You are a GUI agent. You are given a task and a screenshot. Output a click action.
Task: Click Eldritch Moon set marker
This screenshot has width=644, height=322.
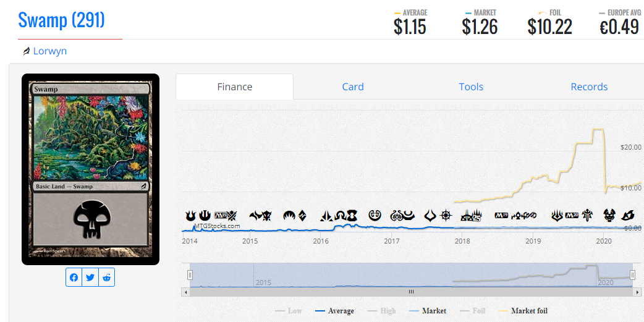352,215
